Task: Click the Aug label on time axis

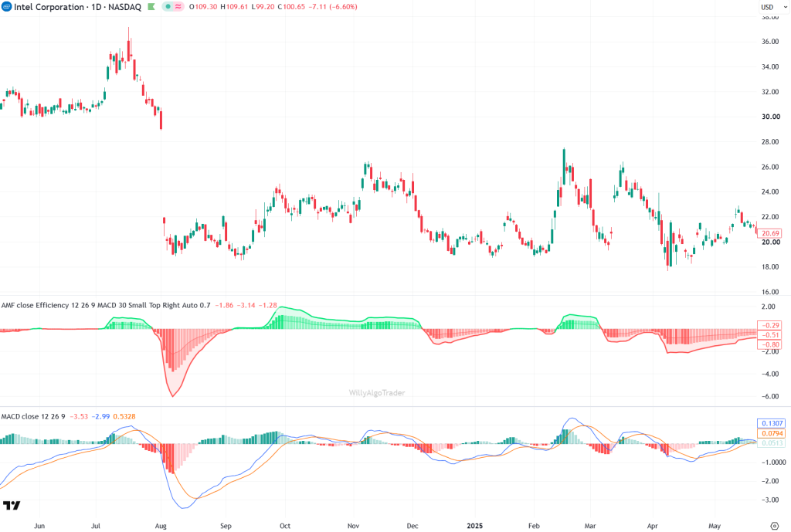Action: point(161,526)
